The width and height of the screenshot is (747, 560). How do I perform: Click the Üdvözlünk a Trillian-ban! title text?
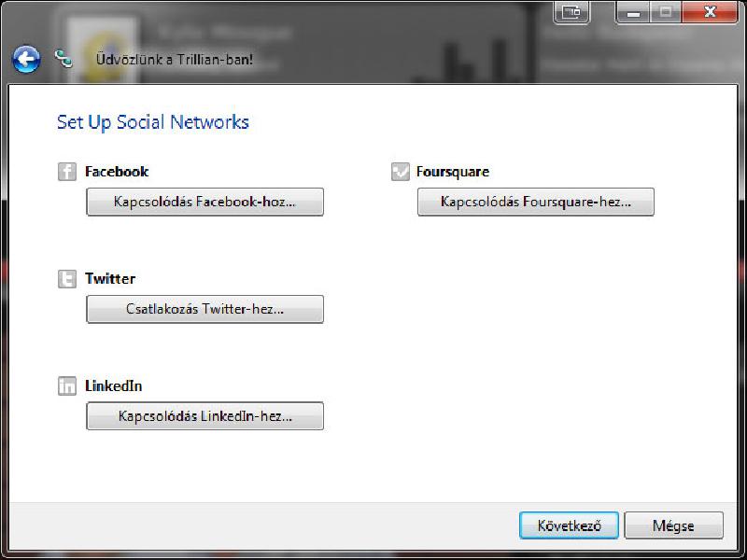click(175, 60)
